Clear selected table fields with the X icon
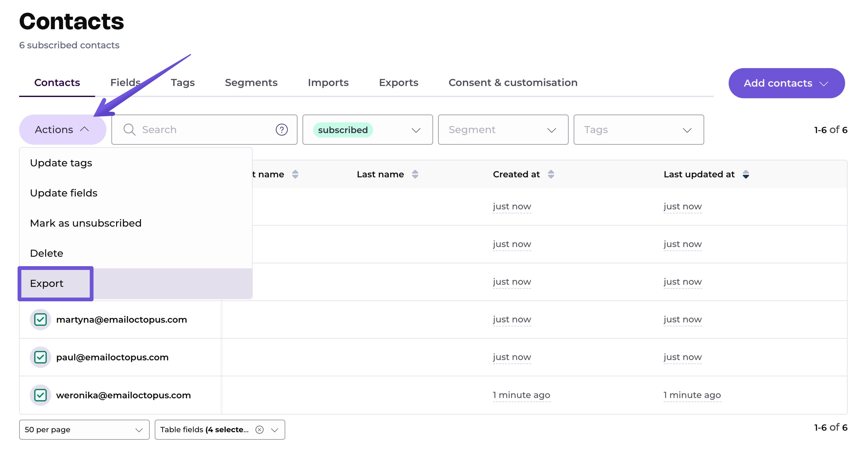The image size is (868, 457). [x=259, y=429]
